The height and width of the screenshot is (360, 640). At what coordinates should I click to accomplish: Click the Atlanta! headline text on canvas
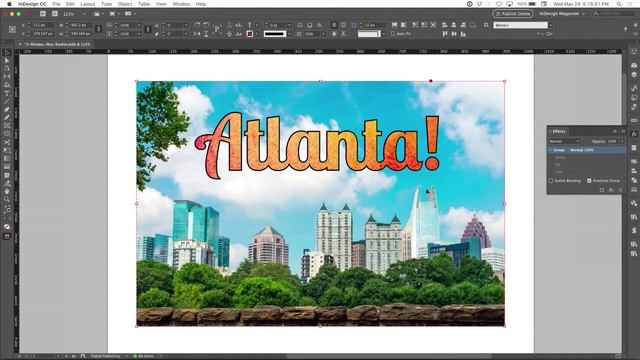(317, 144)
